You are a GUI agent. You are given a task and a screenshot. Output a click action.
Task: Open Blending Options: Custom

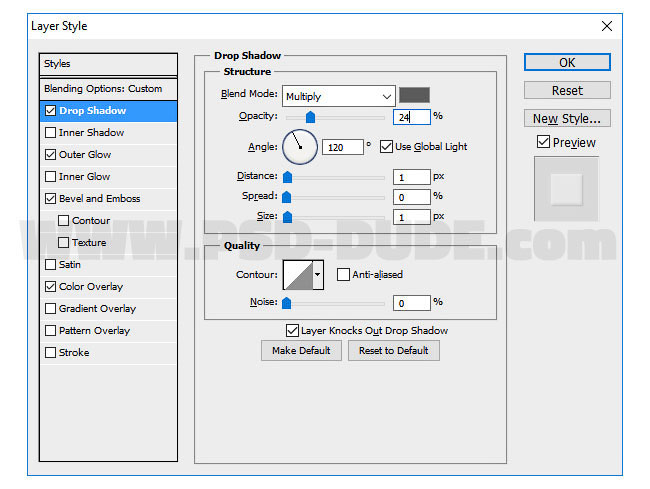(x=109, y=89)
